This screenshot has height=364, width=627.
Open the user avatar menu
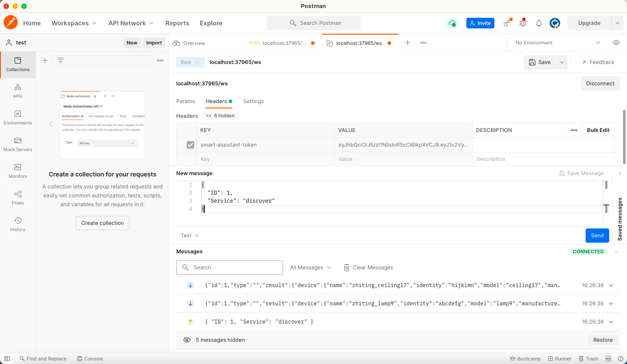tap(554, 23)
